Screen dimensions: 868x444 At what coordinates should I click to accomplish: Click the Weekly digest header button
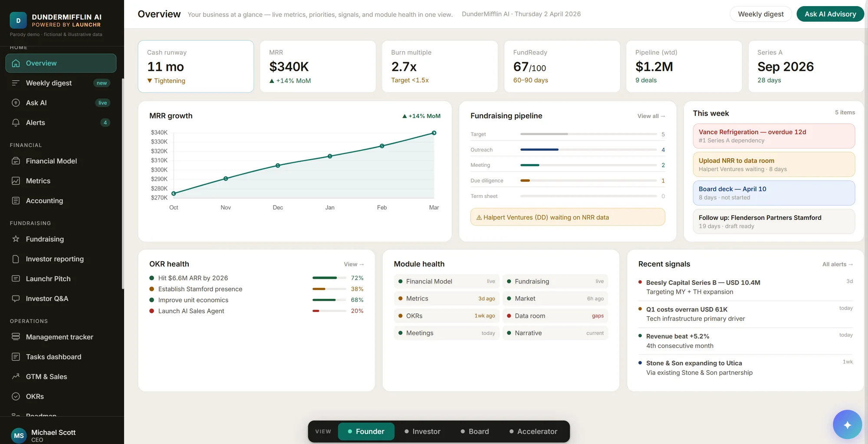[761, 14]
